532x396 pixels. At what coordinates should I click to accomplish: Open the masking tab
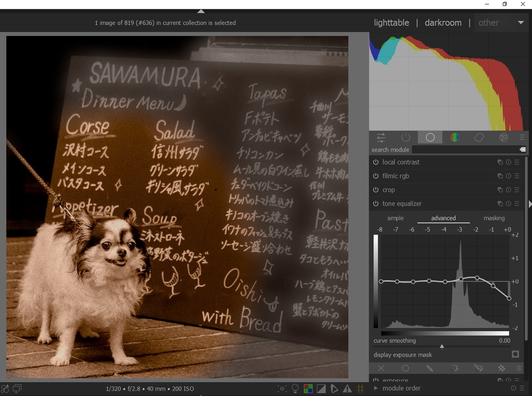(494, 218)
